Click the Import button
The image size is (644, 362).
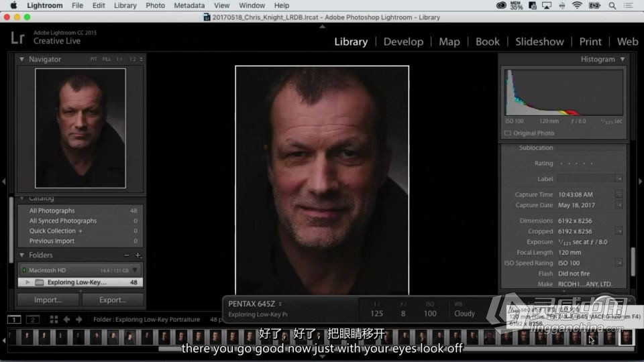click(48, 300)
